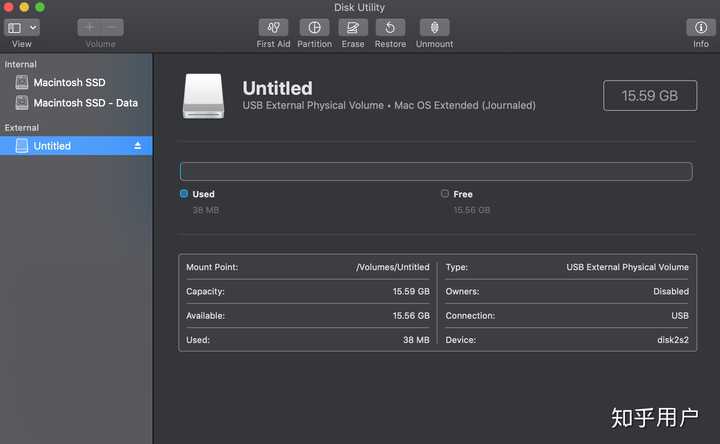This screenshot has height=444, width=720.
Task: Click the yellow minimize window button
Action: click(24, 7)
